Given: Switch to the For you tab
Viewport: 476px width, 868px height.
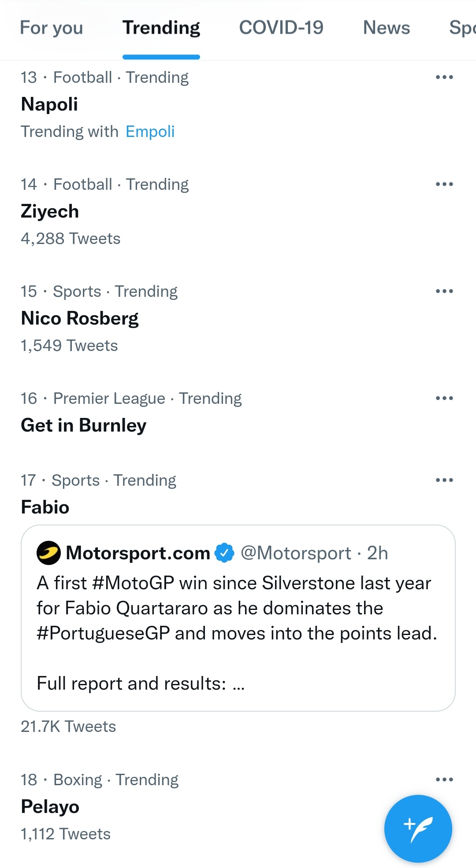Looking at the screenshot, I should point(52,28).
